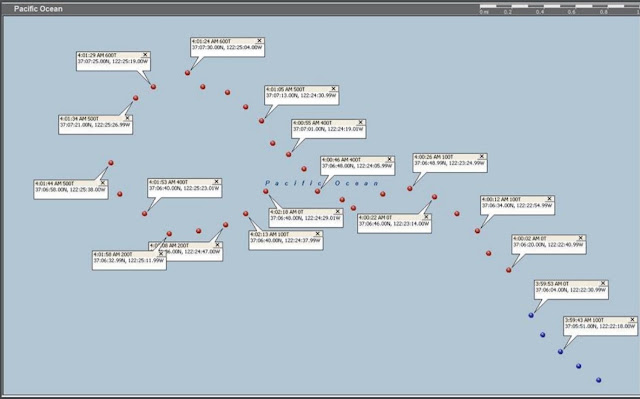Screen dimensions: 640x399
Task: Close the 3:59:43 AM 100T callout
Action: pos(632,319)
